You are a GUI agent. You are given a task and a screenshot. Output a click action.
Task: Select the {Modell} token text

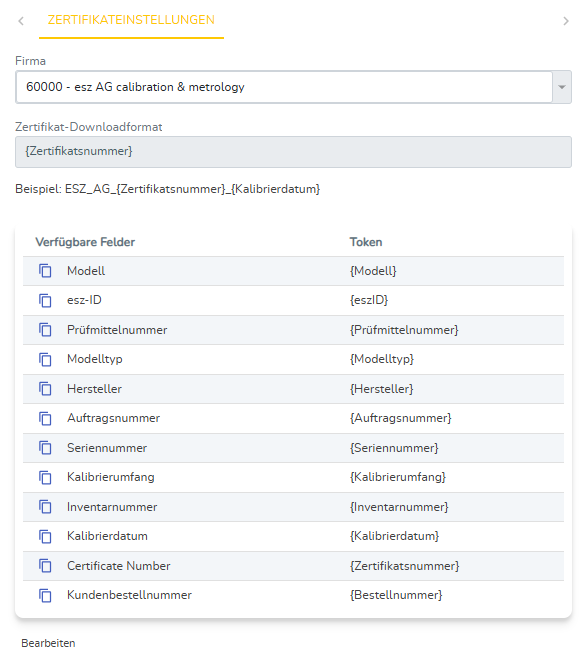373,271
